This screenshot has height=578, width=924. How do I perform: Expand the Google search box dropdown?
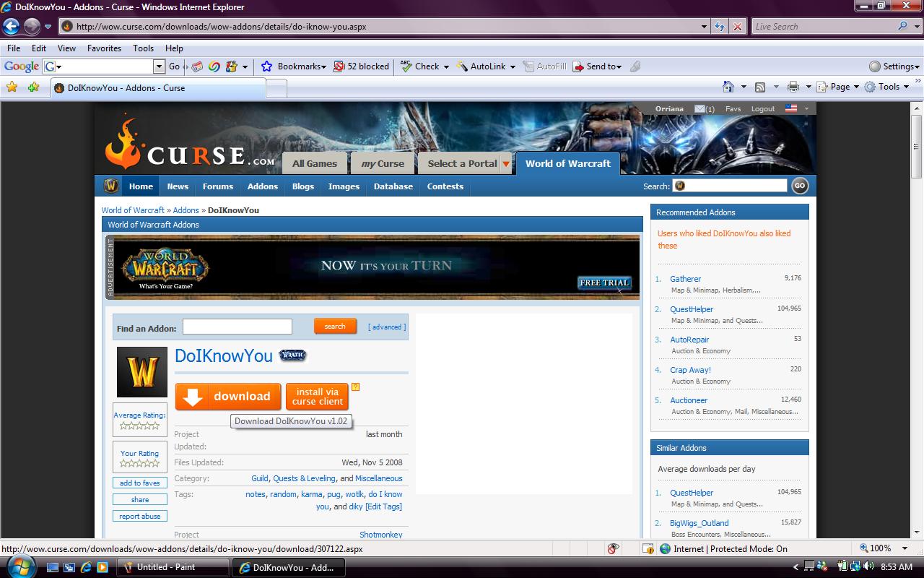pos(159,66)
